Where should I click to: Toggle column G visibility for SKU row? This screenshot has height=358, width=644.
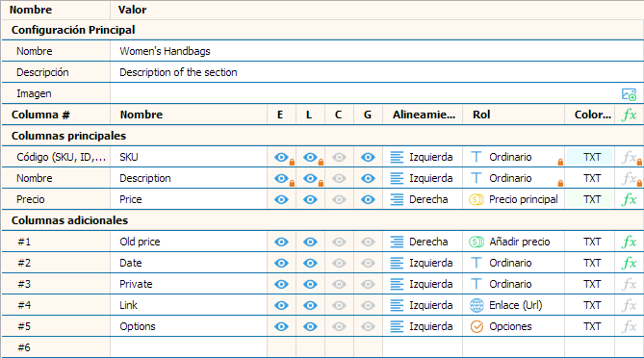click(x=368, y=157)
